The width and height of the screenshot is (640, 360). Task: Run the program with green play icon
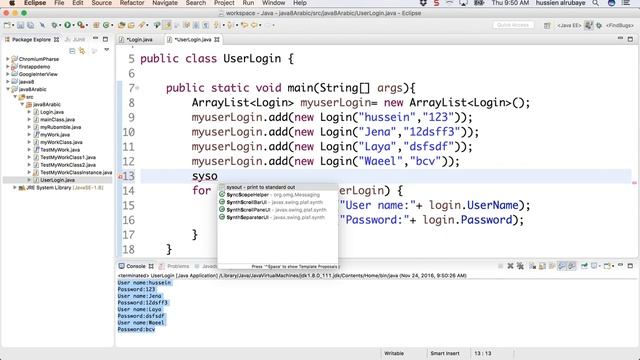(x=67, y=25)
